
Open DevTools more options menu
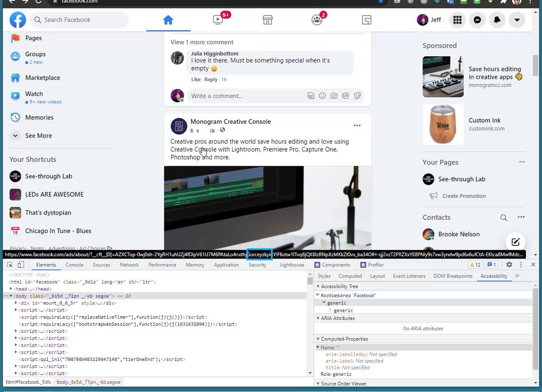pyautogui.click(x=521, y=265)
